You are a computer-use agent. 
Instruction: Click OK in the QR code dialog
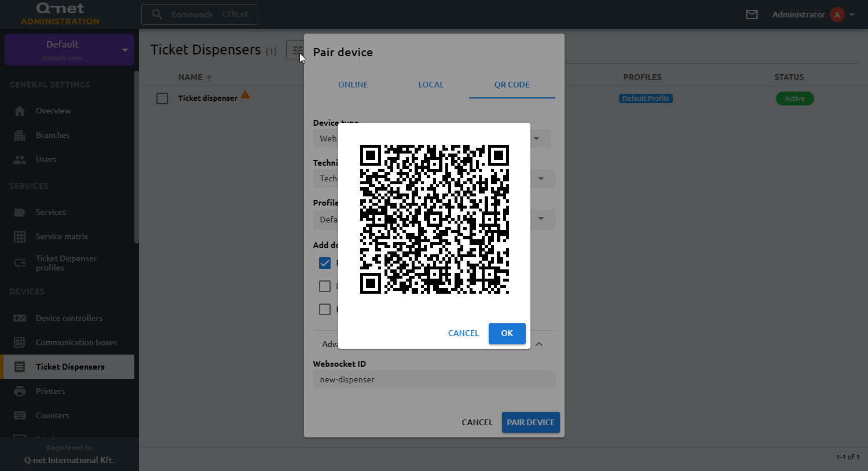point(507,333)
